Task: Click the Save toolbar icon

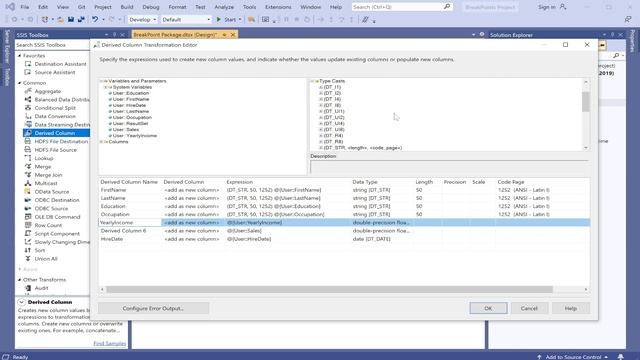Action: (71, 19)
